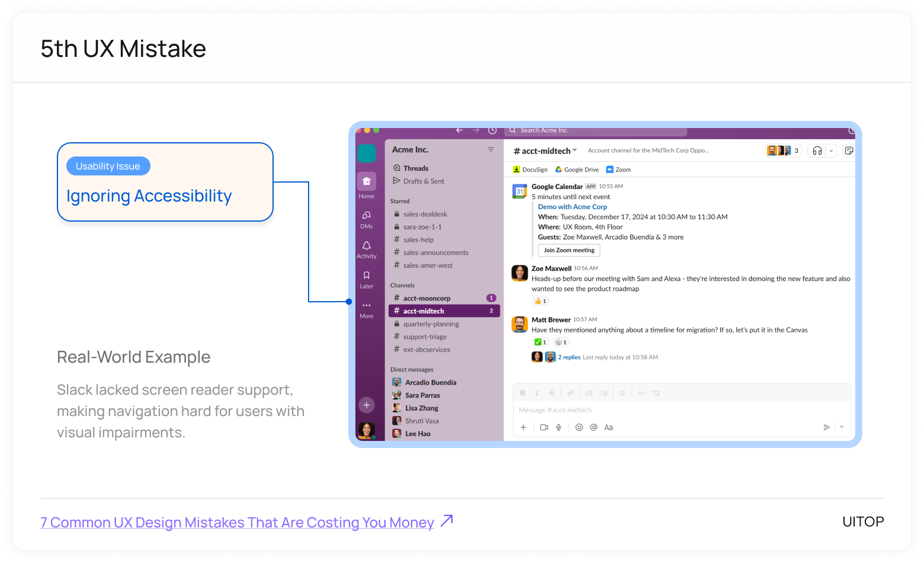Collapse the Starred section

click(400, 201)
